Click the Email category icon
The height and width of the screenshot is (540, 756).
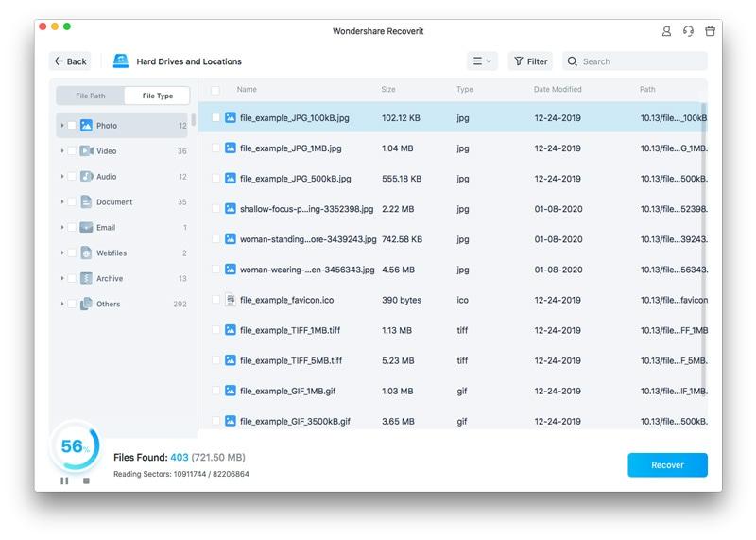point(86,227)
